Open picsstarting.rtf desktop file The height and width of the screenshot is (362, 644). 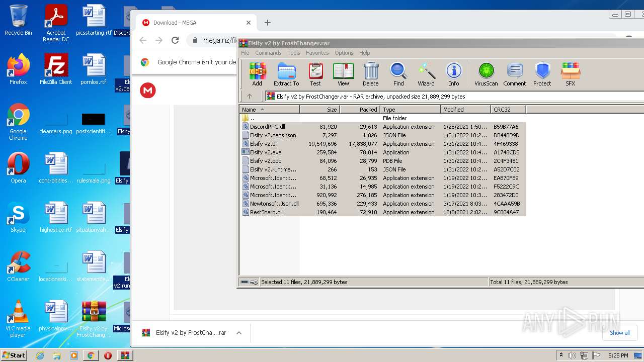pyautogui.click(x=94, y=20)
